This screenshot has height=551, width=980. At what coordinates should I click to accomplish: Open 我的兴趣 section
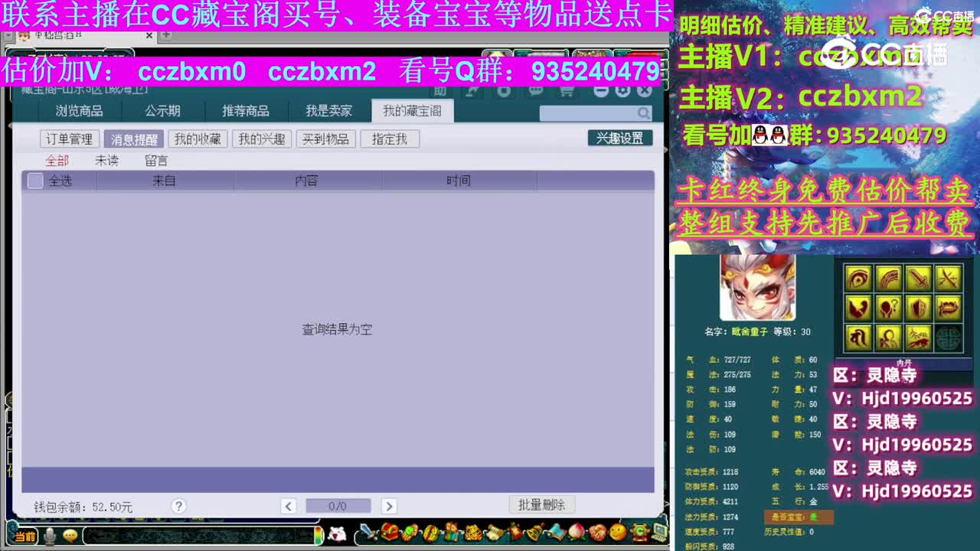[x=262, y=139]
